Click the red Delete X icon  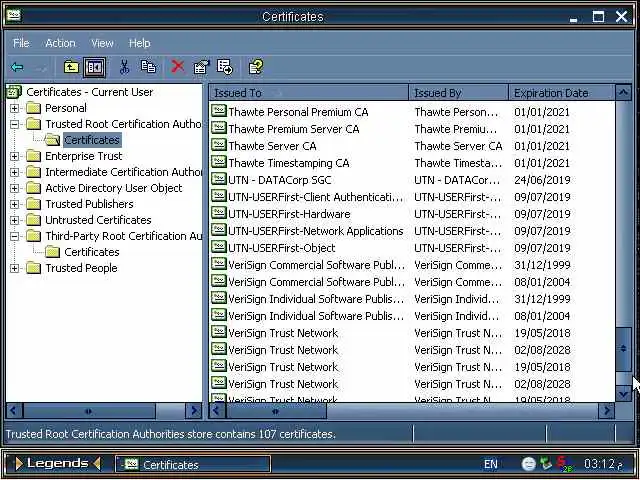tap(178, 66)
